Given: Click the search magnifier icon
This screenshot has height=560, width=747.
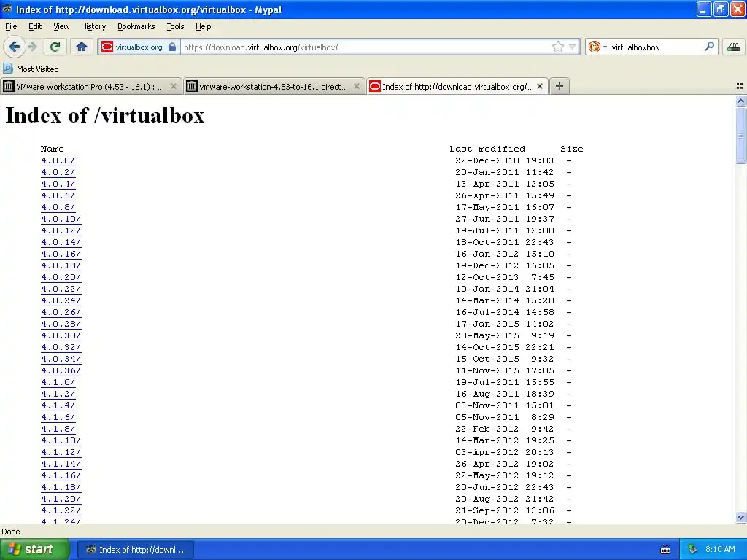Looking at the screenshot, I should click(x=709, y=46).
